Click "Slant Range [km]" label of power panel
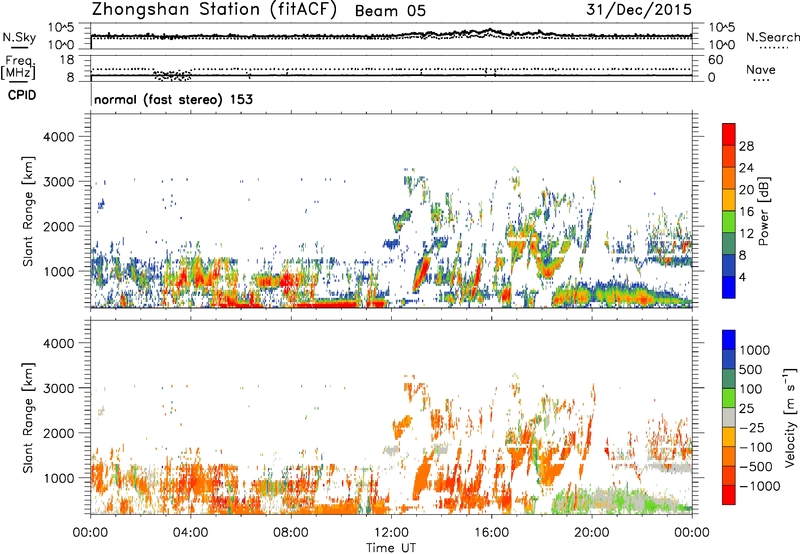This screenshot has height=554, width=800. (28, 211)
